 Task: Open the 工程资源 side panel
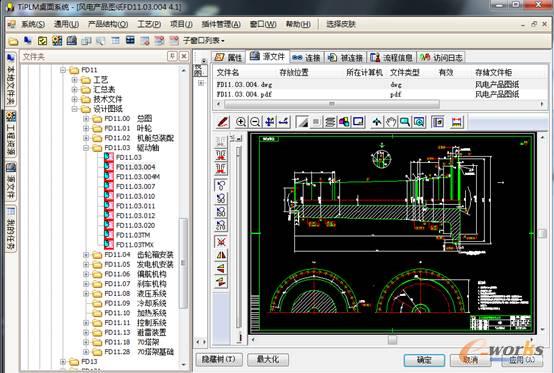[x=11, y=133]
